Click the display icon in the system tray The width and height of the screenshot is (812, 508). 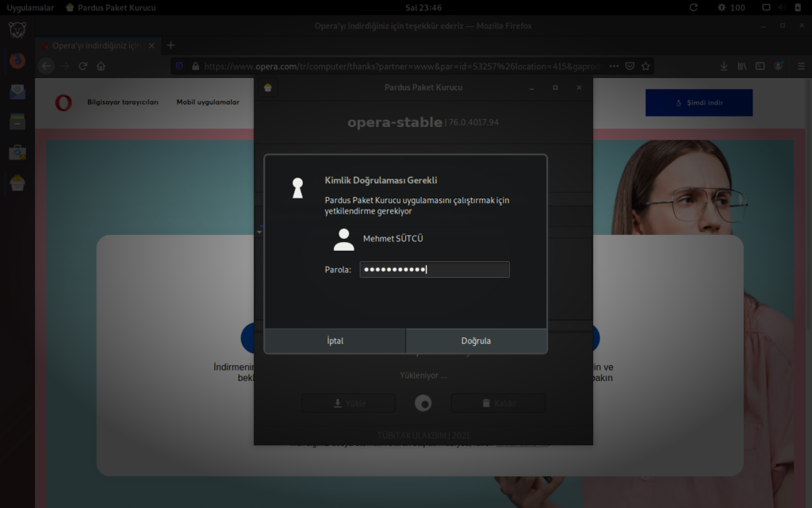point(766,8)
